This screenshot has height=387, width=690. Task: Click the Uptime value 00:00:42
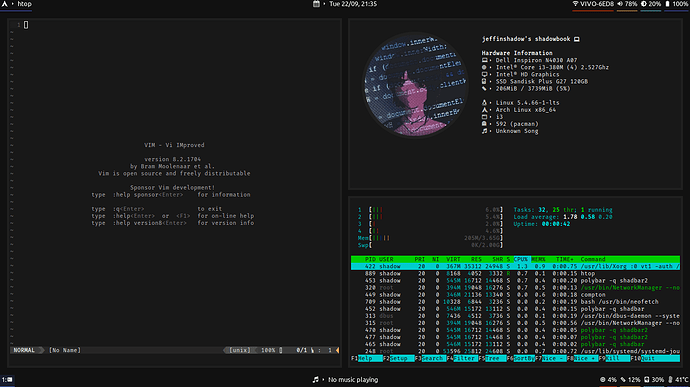click(x=556, y=224)
